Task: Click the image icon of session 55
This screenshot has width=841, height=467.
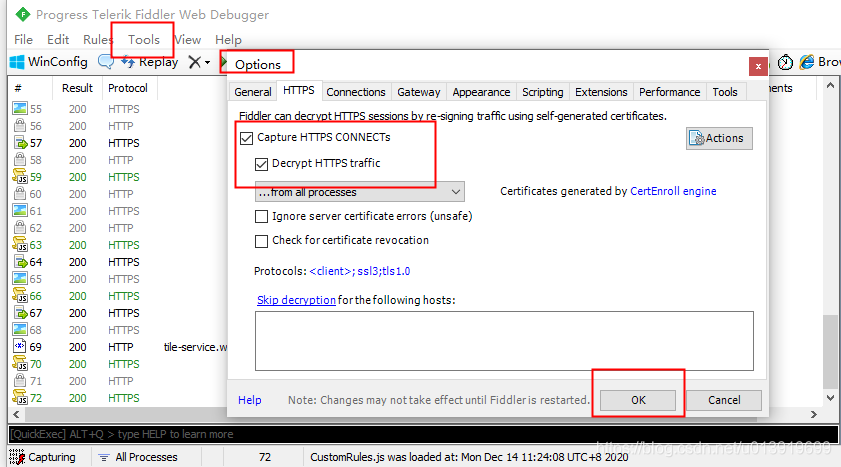Action: click(x=20, y=108)
